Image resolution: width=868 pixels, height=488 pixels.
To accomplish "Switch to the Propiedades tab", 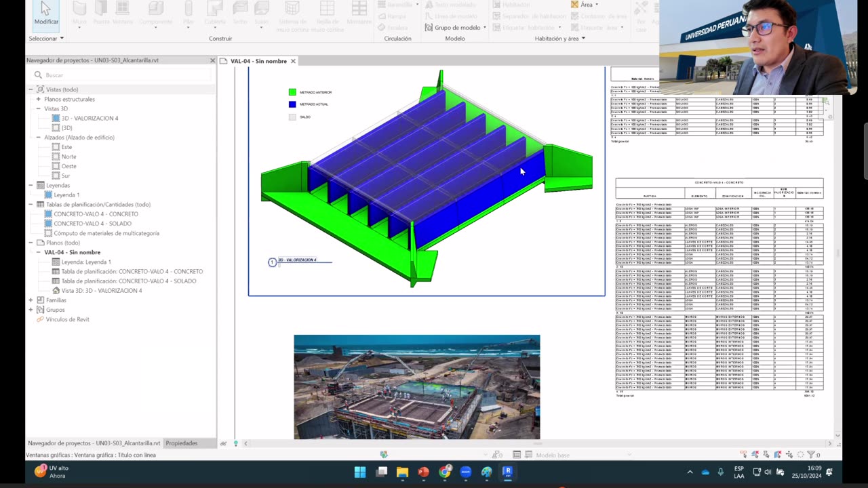I will coord(182,443).
